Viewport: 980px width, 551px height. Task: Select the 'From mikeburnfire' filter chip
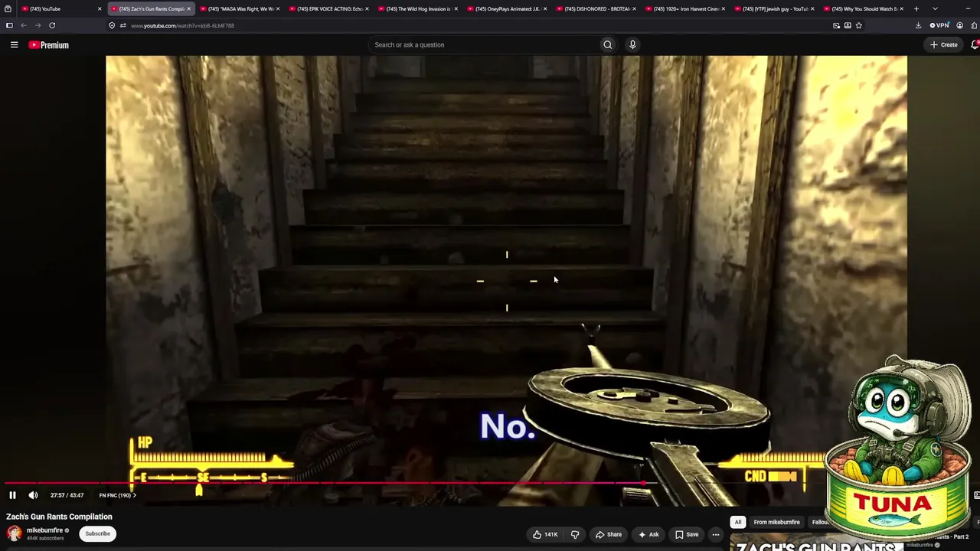pos(776,522)
